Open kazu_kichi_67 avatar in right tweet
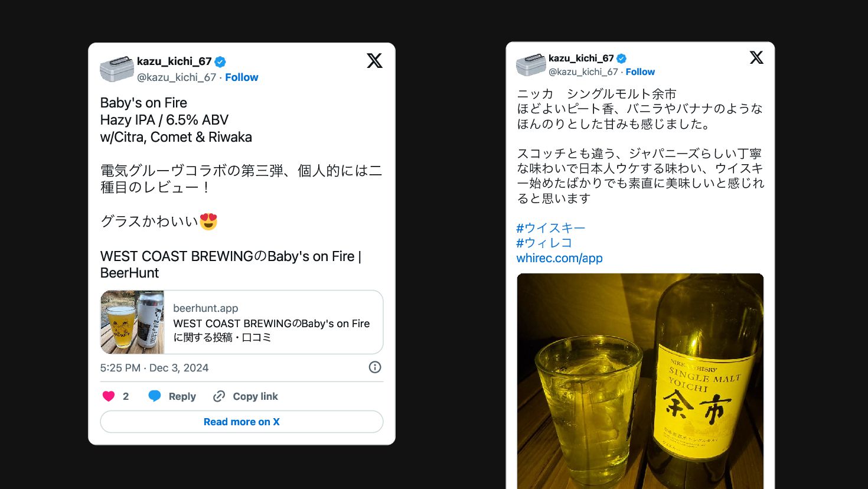 coord(531,64)
